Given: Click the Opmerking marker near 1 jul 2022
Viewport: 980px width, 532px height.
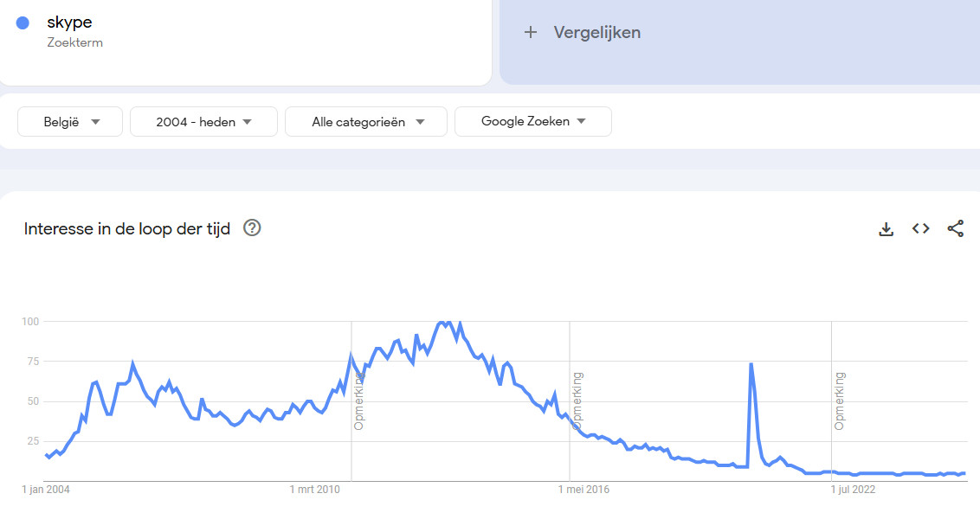Looking at the screenshot, I should (840, 401).
